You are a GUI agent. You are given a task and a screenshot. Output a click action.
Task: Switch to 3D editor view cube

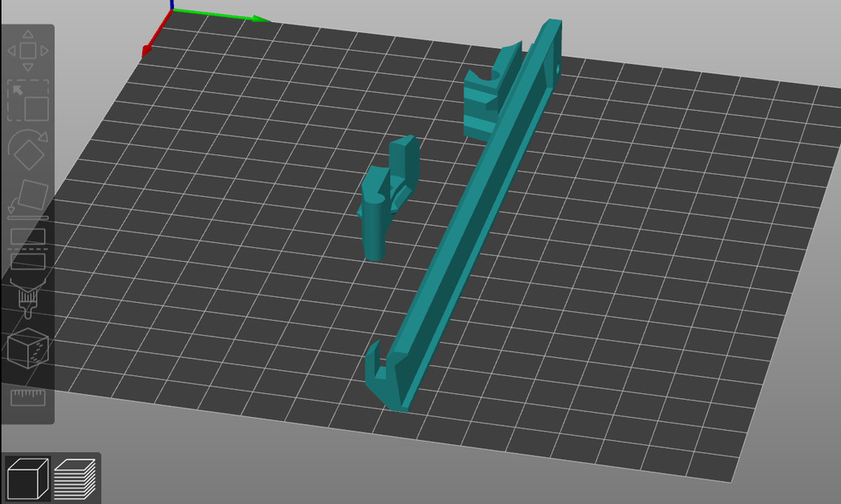(27, 479)
